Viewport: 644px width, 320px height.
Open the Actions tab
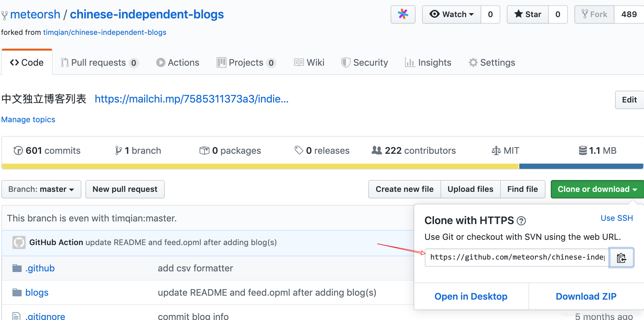click(178, 62)
